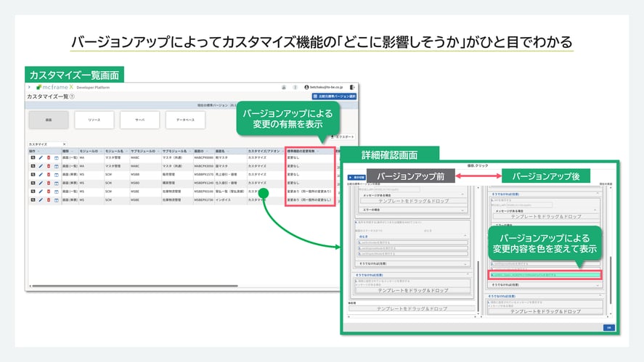Click the blue layout icon in the 受払一覧 row
The image size is (644, 362).
pos(56,192)
